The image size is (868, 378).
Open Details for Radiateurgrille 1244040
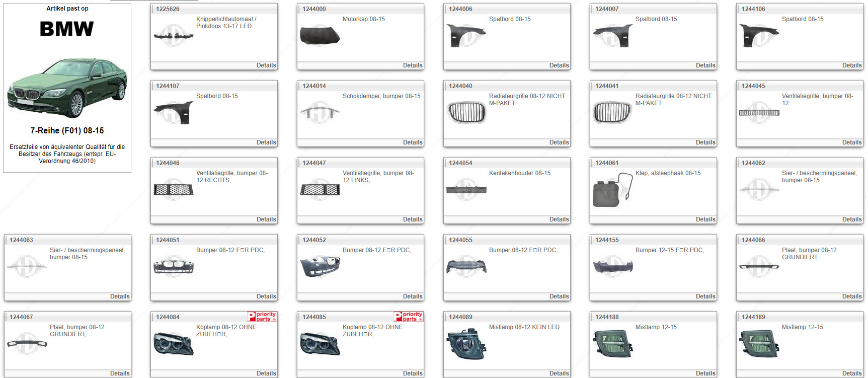click(x=559, y=142)
